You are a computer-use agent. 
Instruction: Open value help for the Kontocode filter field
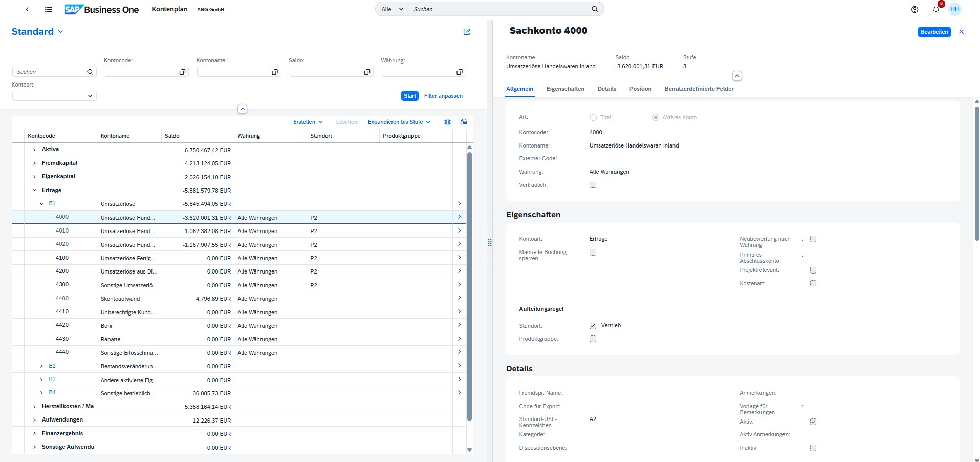click(182, 72)
